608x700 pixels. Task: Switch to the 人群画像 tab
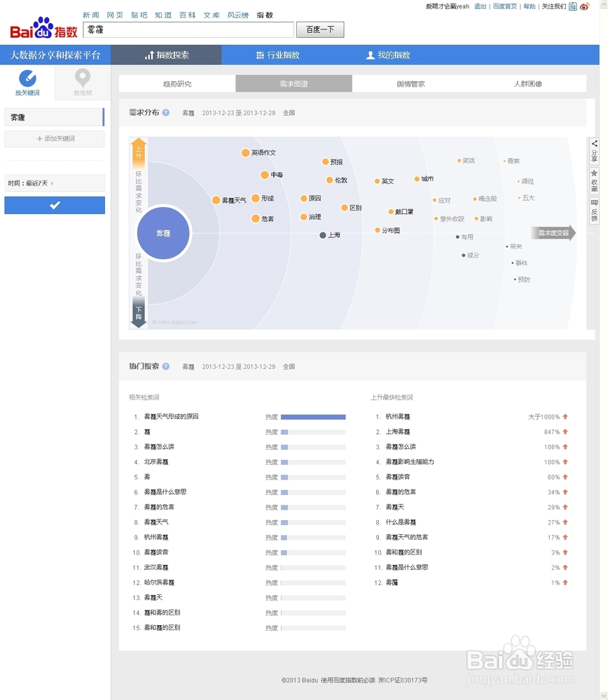click(528, 83)
